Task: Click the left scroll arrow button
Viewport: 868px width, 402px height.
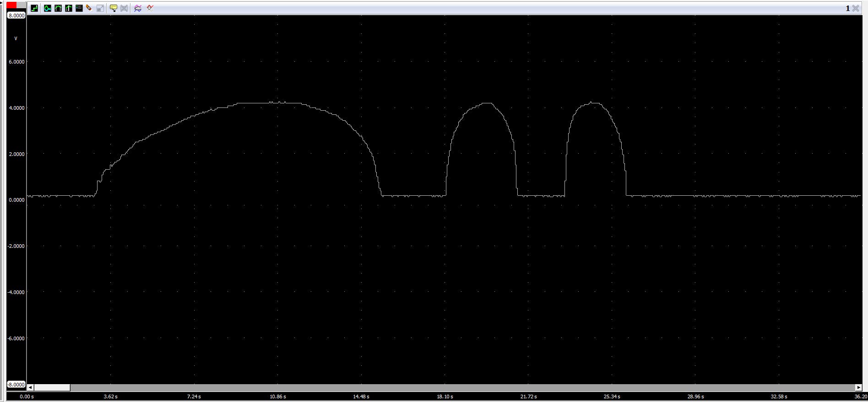Action: pos(31,388)
